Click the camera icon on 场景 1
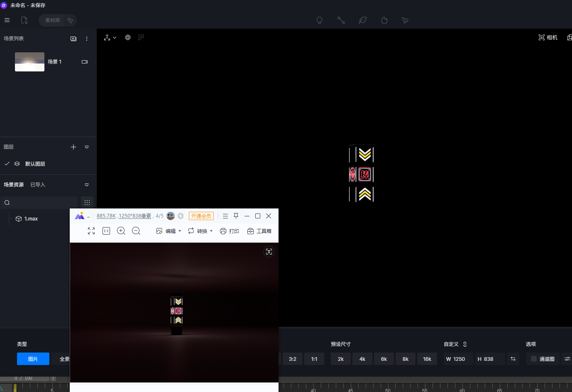572x392 pixels. click(85, 62)
